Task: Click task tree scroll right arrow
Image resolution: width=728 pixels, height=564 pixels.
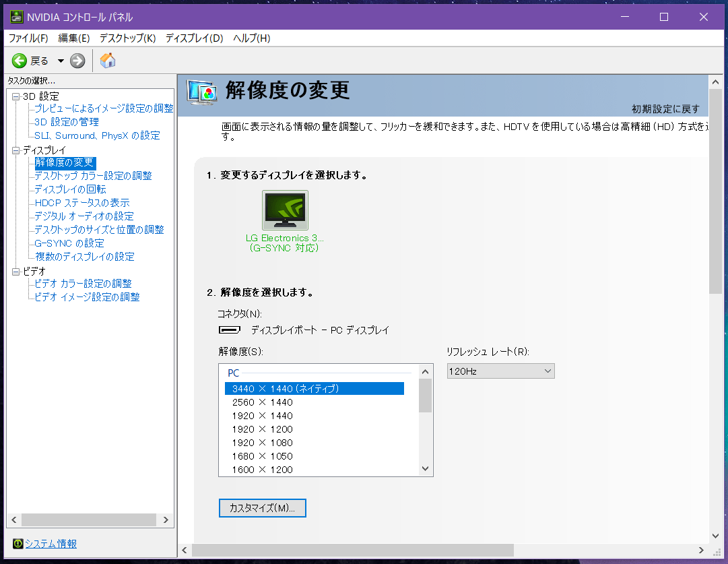Action: pos(166,520)
